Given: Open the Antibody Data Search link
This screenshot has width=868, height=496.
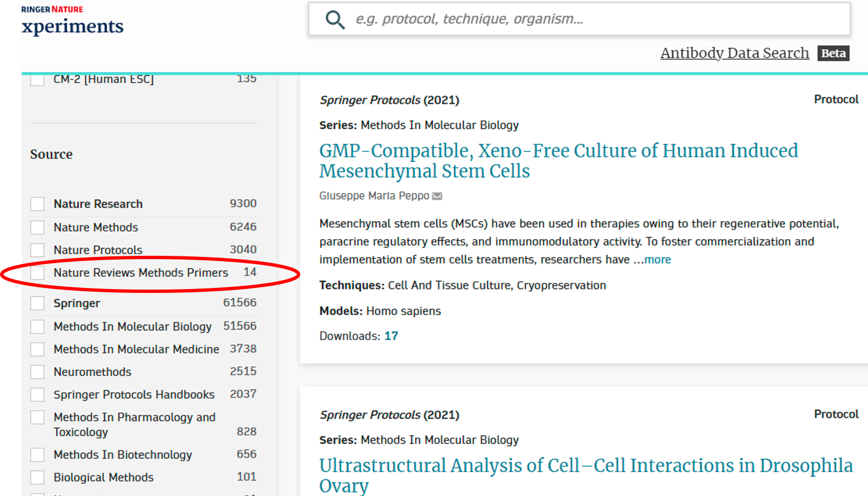Looking at the screenshot, I should click(x=734, y=53).
